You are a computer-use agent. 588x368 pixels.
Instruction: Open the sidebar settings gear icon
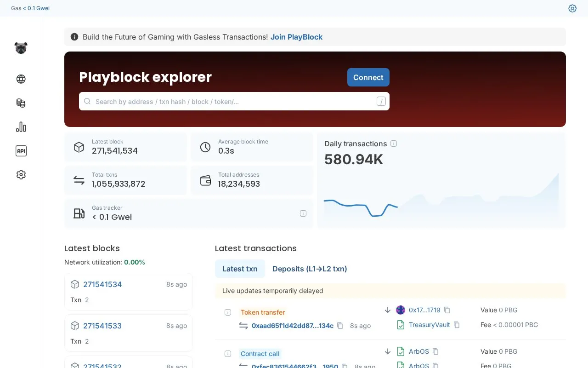click(x=21, y=175)
